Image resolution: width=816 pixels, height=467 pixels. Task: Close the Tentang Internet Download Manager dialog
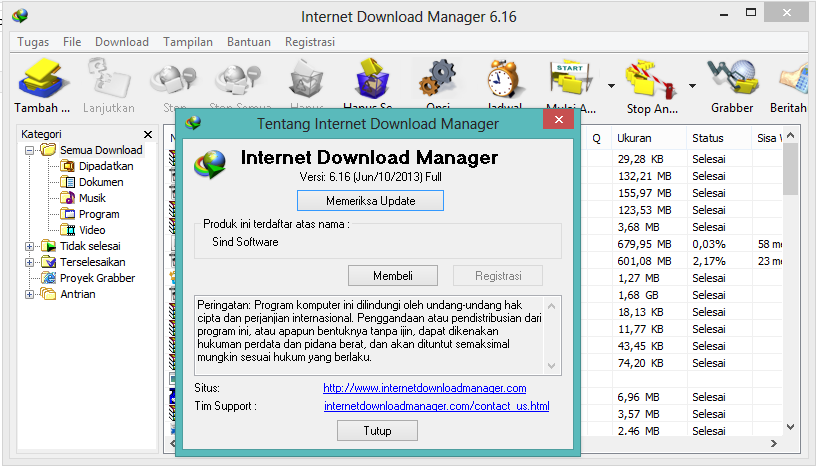558,119
